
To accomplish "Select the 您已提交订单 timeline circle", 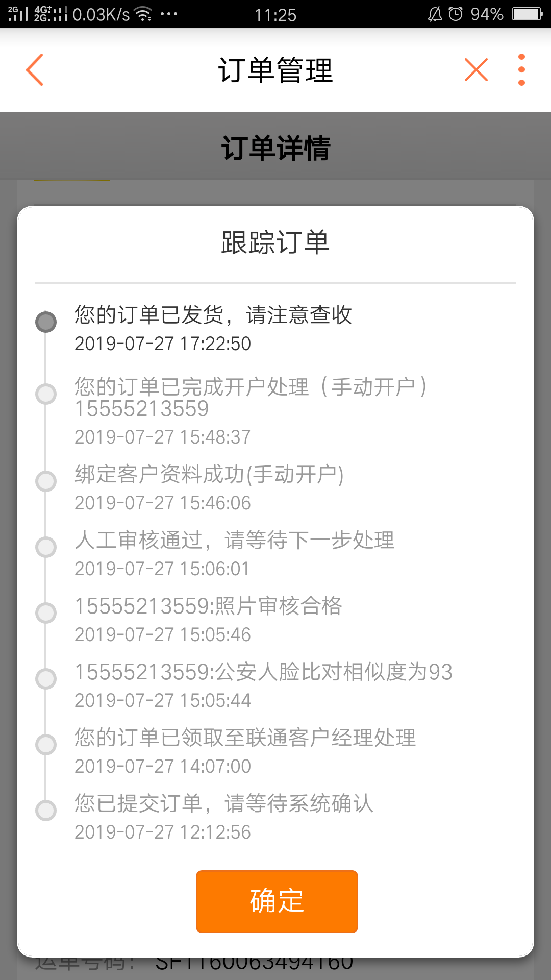I will click(46, 811).
